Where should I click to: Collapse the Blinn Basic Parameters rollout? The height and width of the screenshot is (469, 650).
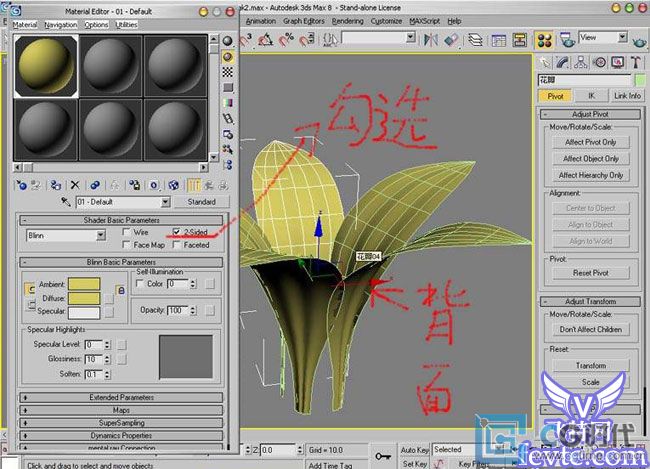(121, 262)
